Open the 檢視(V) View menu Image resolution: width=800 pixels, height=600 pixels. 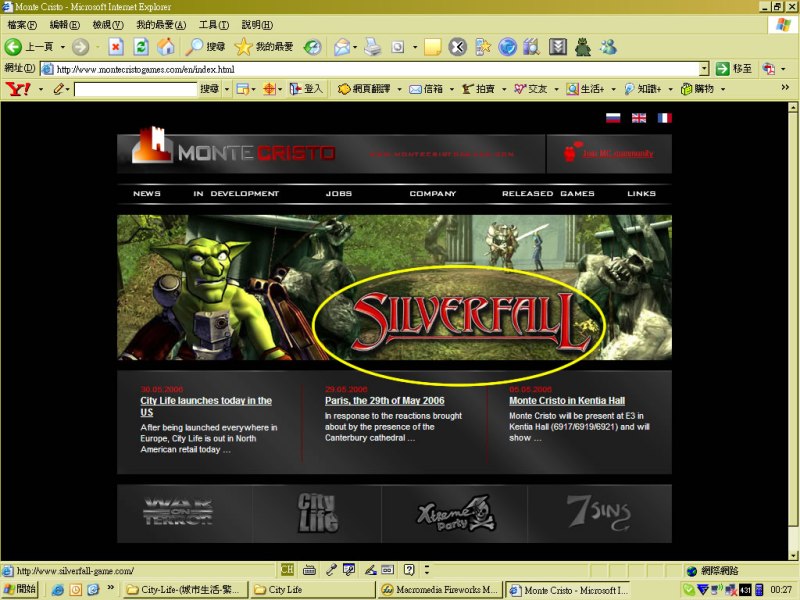[108, 24]
